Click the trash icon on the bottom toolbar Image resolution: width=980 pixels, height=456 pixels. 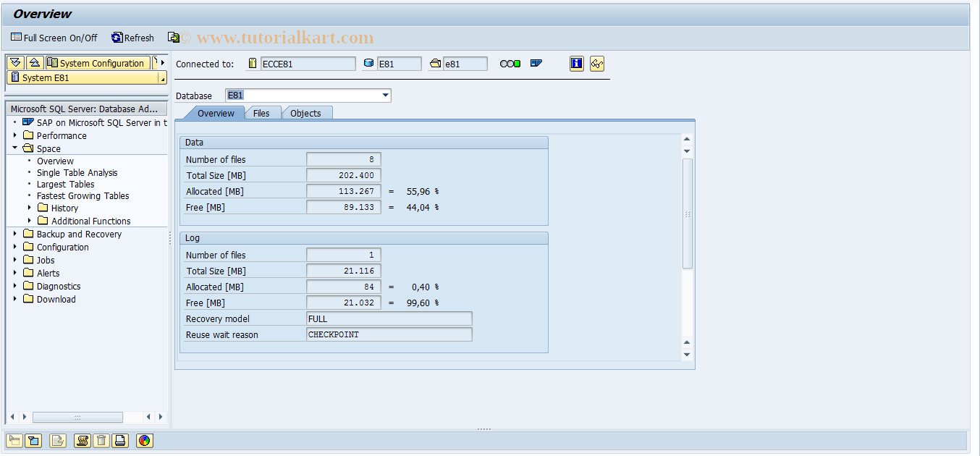click(x=101, y=441)
